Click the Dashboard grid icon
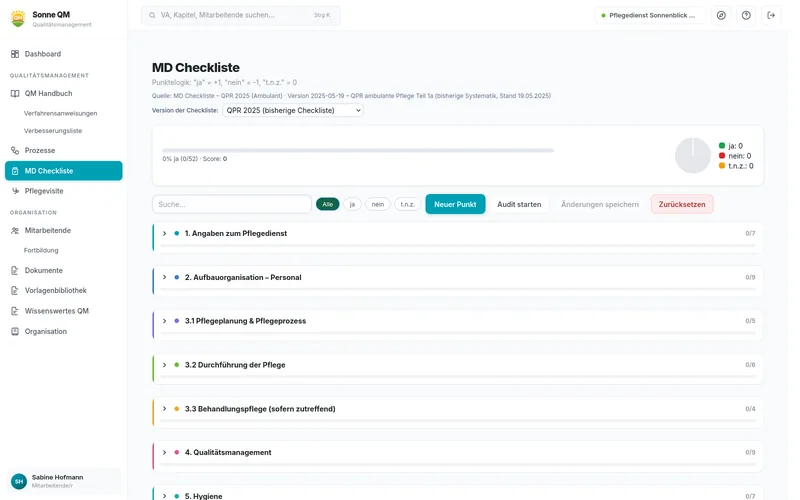Screen dimensions: 800x500 point(15,54)
